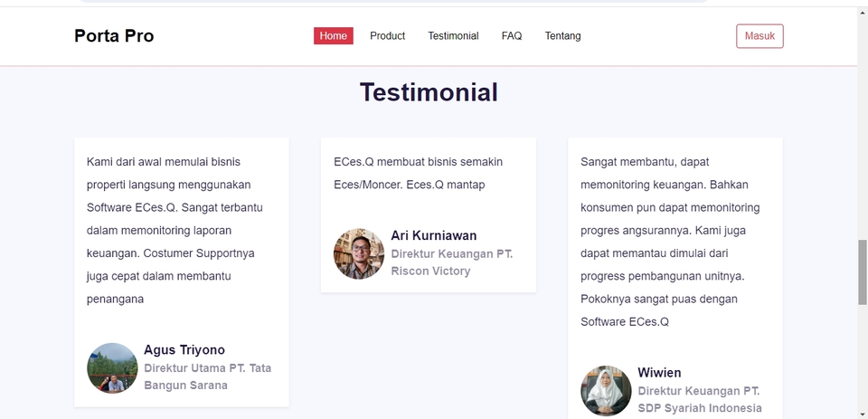Click 'Direktur Utama PT. Tata Bangun Sarana' text
The width and height of the screenshot is (868, 419).
208,376
